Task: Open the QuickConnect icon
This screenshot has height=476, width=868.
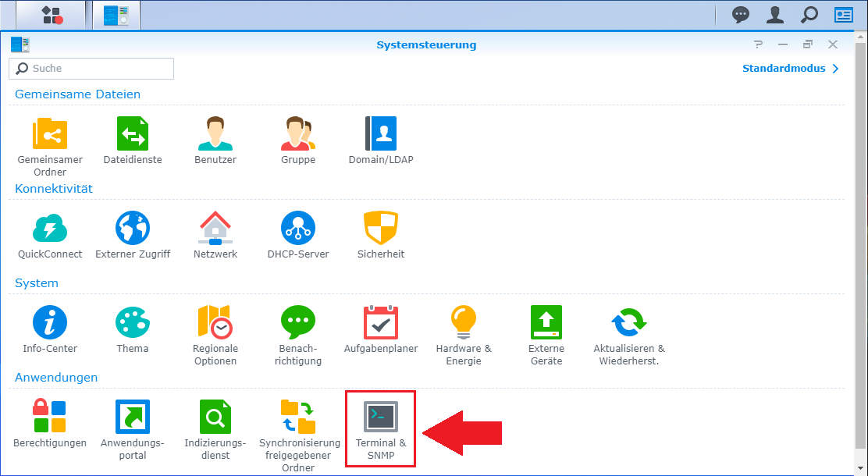Action: tap(50, 228)
